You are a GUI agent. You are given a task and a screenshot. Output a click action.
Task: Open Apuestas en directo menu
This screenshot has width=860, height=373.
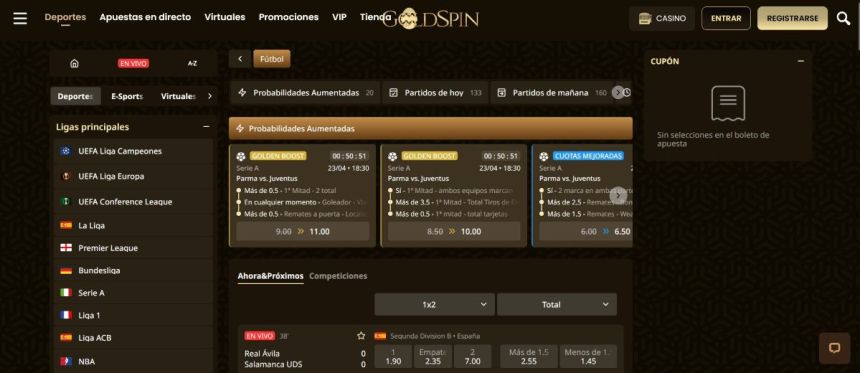pyautogui.click(x=145, y=17)
